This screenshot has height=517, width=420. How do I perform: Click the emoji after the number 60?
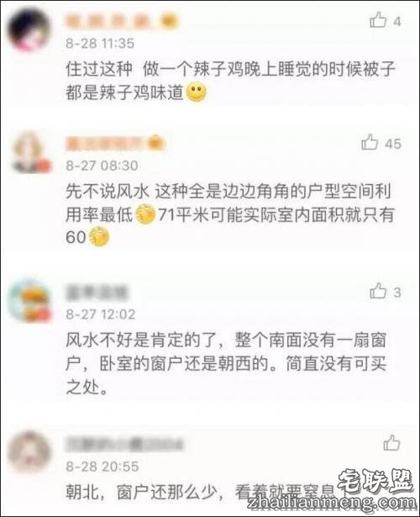point(99,237)
